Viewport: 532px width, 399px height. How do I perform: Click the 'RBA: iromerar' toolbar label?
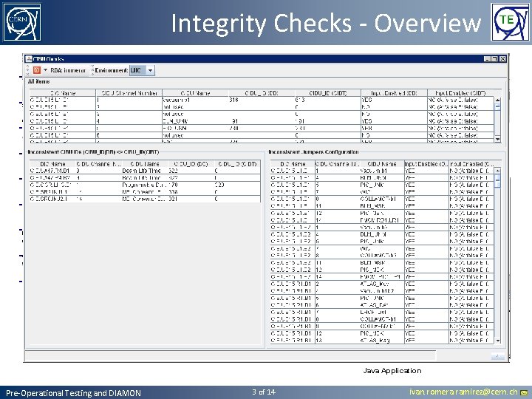[68, 70]
